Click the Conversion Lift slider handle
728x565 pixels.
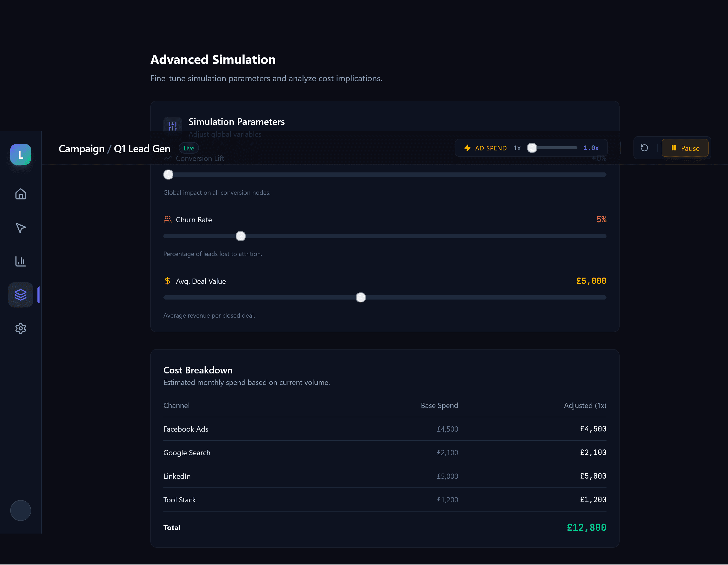point(168,175)
